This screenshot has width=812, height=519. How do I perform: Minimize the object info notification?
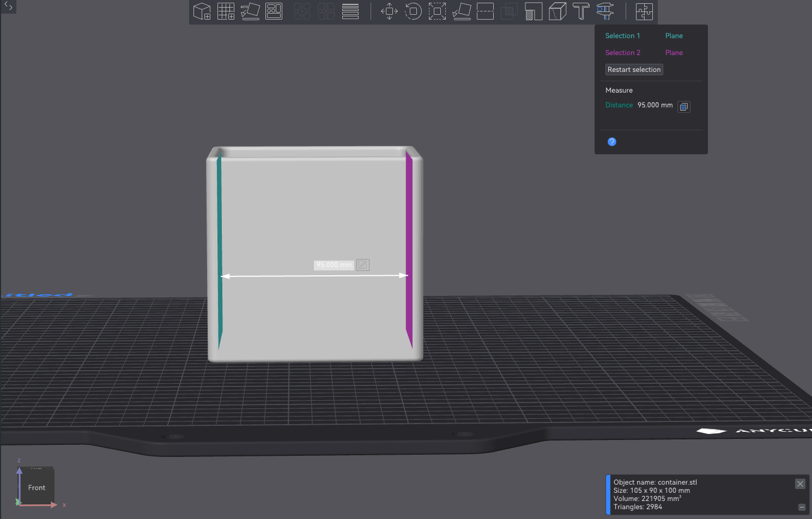coord(802,508)
